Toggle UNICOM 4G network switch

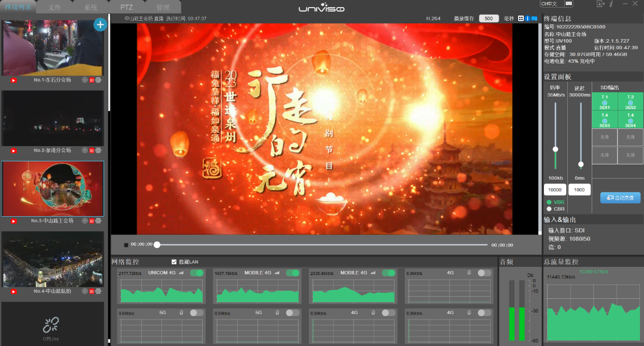[x=197, y=273]
